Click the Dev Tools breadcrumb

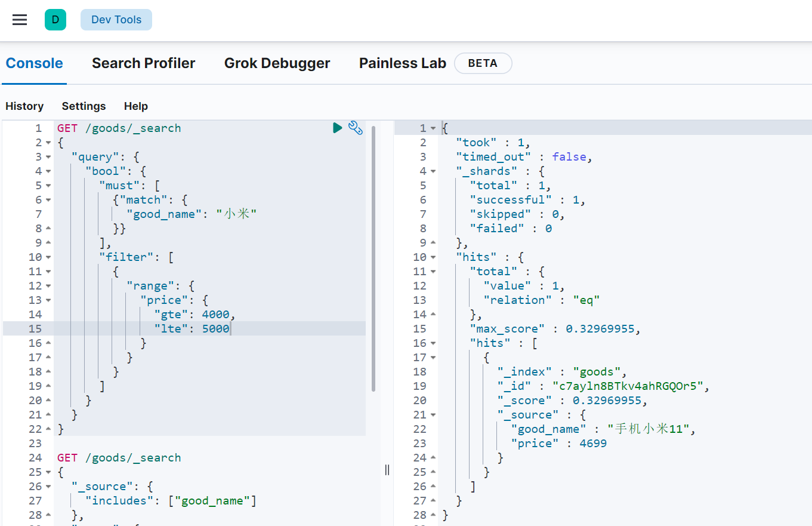click(x=116, y=20)
